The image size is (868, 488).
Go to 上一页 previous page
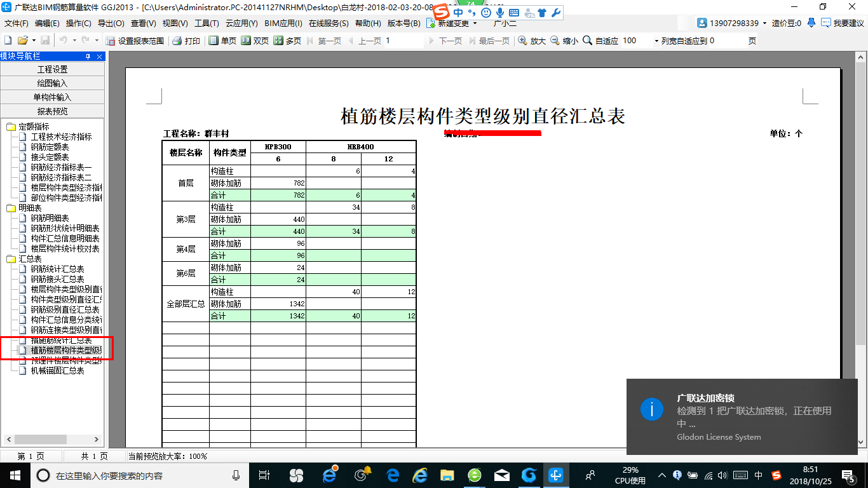click(x=365, y=41)
